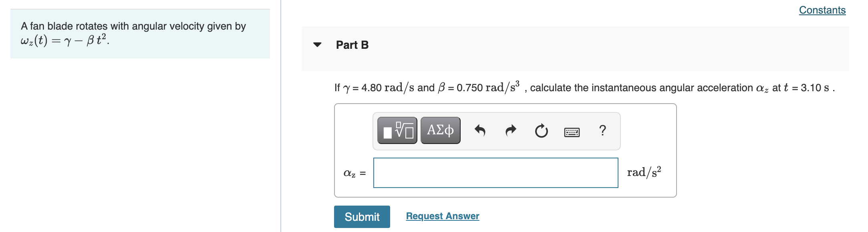
Task: Click the Part B disclosure triangle
Action: click(x=316, y=45)
